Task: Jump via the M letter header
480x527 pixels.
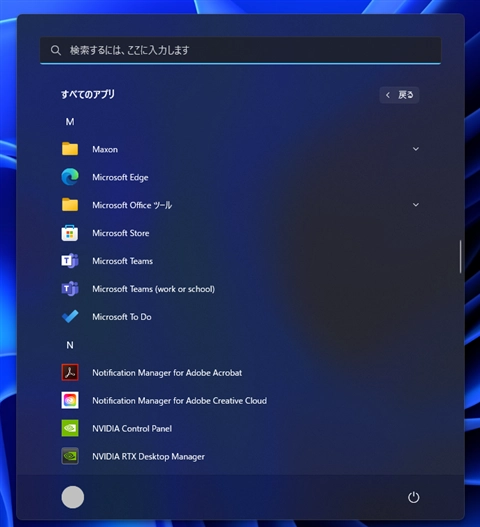Action: [x=70, y=122]
